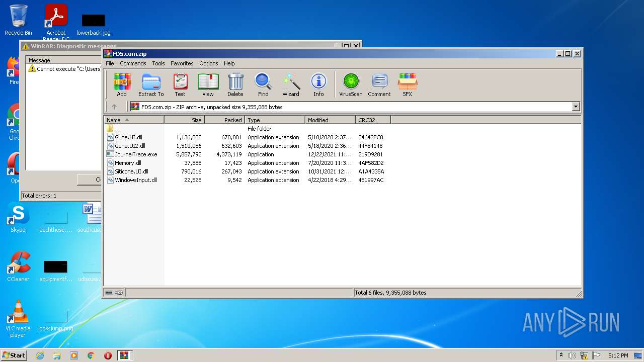
Task: Open Recycle Bin desktop icon
Action: (x=18, y=20)
